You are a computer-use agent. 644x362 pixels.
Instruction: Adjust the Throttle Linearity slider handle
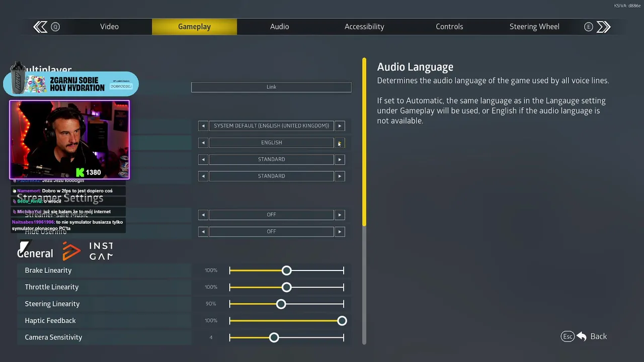[286, 287]
